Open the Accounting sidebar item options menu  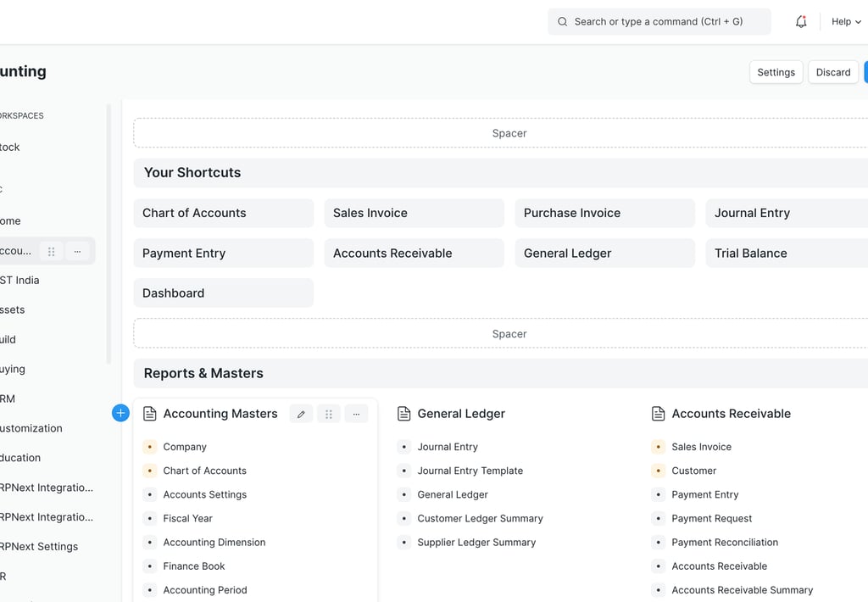click(77, 251)
